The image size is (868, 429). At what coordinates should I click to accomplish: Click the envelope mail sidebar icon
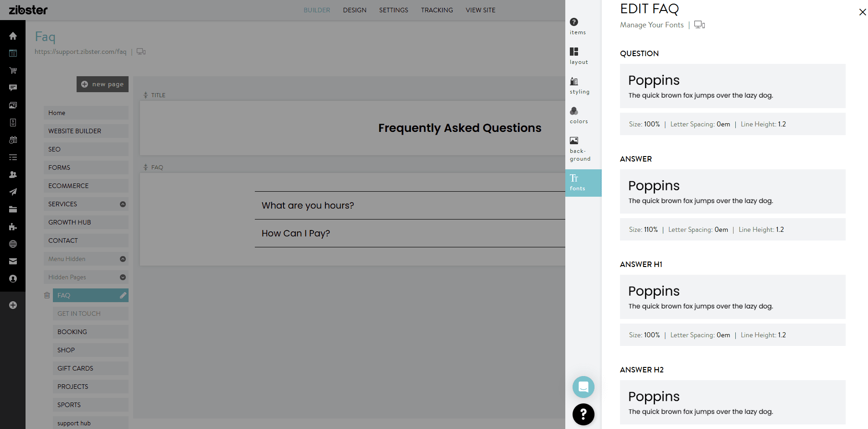coord(13,262)
